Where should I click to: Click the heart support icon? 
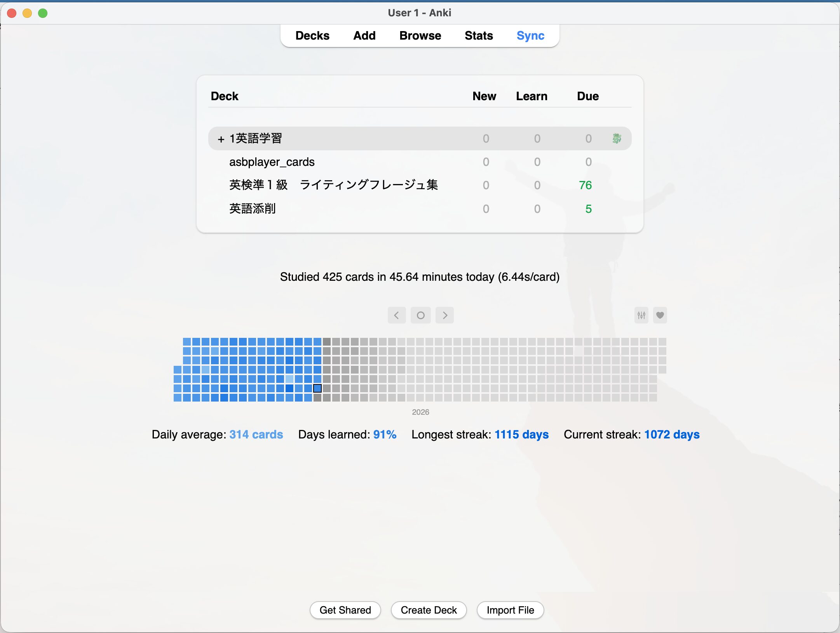click(660, 315)
